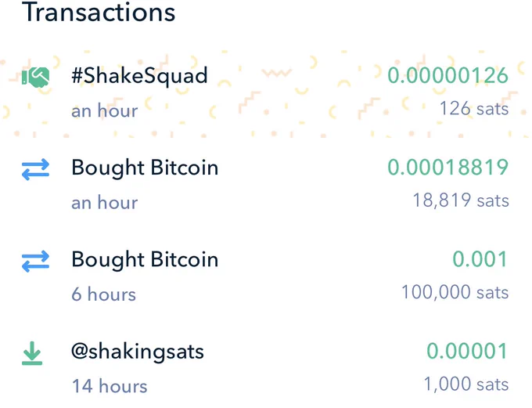
Task: Tap the 0.00000126 amount
Action: pyautogui.click(x=448, y=75)
